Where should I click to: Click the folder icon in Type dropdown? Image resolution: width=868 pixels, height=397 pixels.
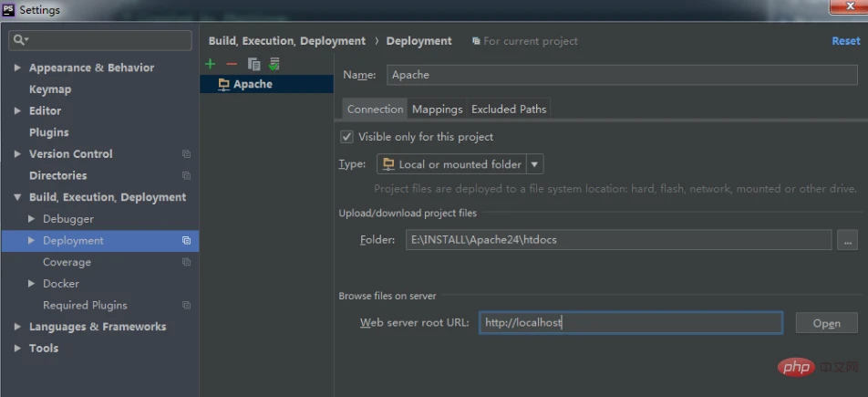click(388, 164)
